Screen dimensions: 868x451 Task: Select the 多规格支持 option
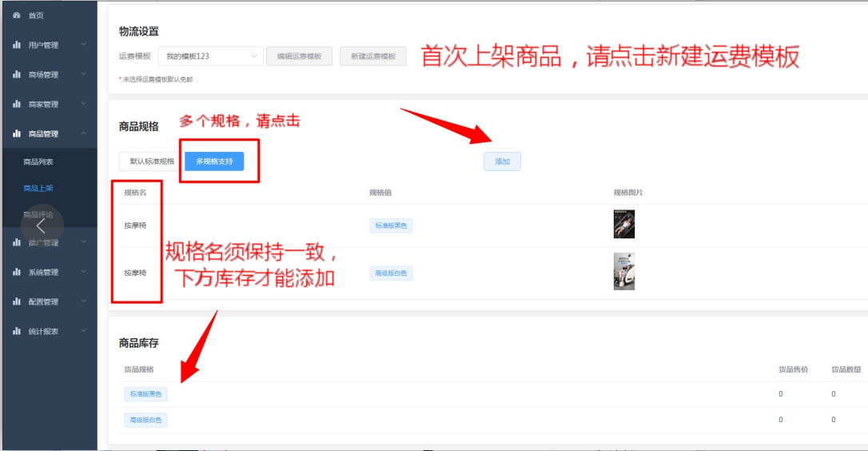[214, 162]
